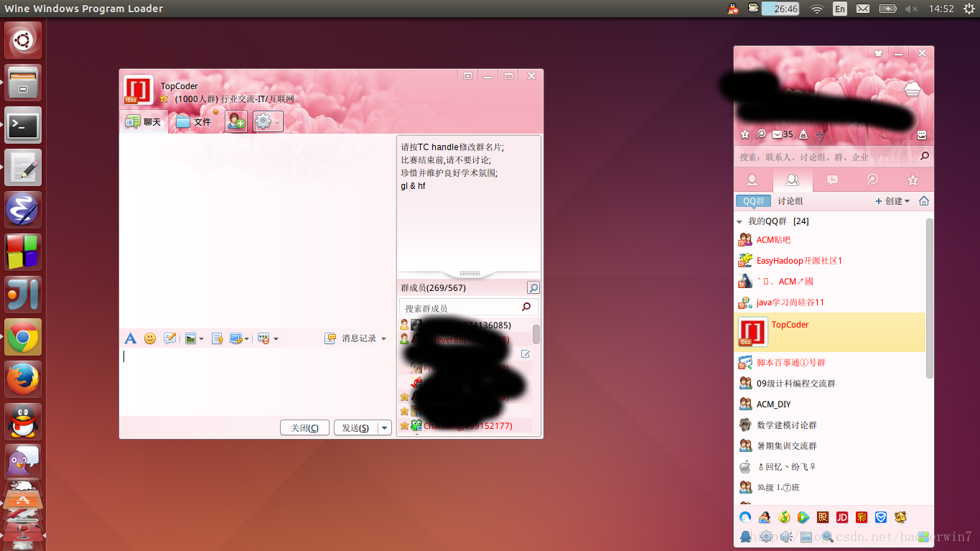Open the ACM_DIY group
Viewport: 980px width, 551px height.
pos(831,404)
